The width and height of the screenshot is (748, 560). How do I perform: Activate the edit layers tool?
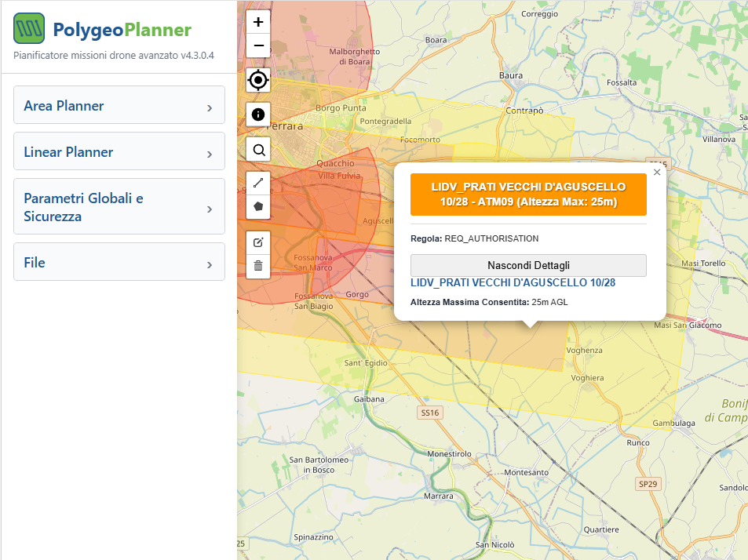point(258,242)
